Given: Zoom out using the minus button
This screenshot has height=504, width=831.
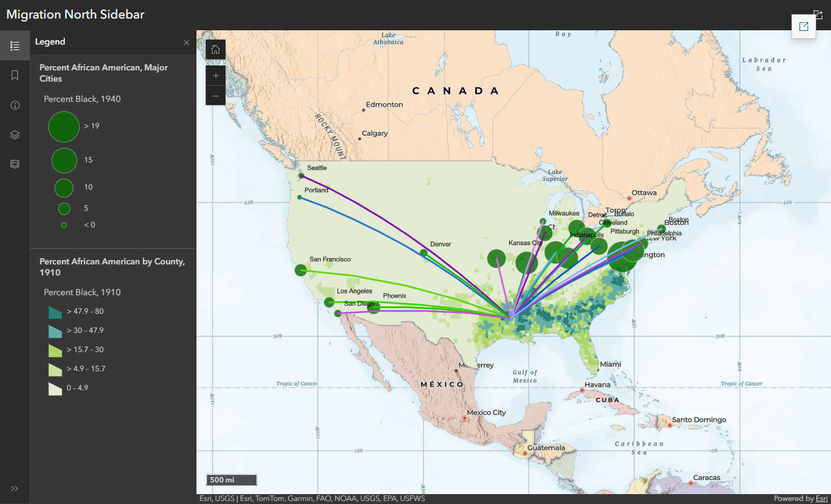Looking at the screenshot, I should click(215, 96).
